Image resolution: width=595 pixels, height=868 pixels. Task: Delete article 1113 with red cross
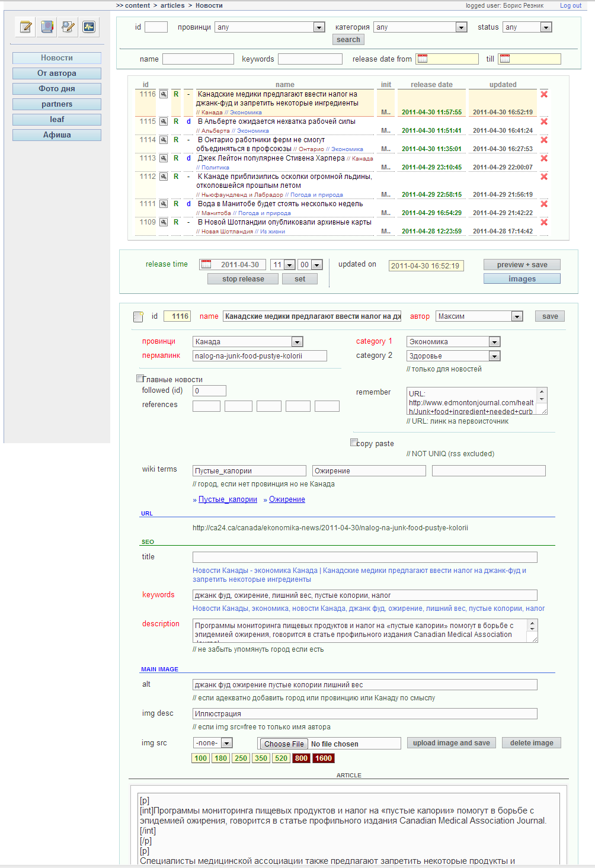[x=544, y=158]
